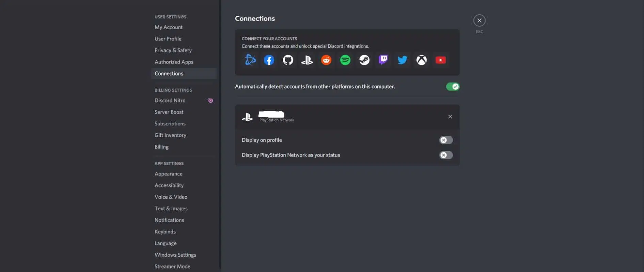The width and height of the screenshot is (644, 272).
Task: Open Language settings
Action: click(x=184, y=243)
